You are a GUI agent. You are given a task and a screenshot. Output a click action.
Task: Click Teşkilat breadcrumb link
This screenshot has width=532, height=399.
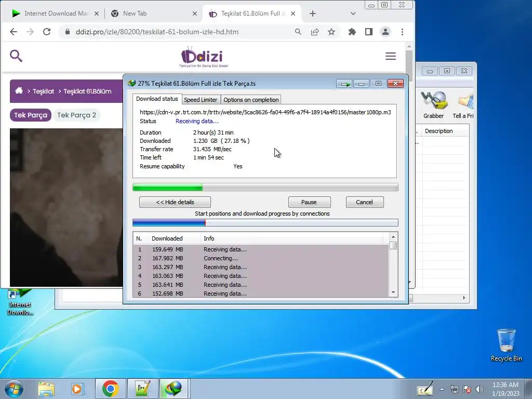44,91
